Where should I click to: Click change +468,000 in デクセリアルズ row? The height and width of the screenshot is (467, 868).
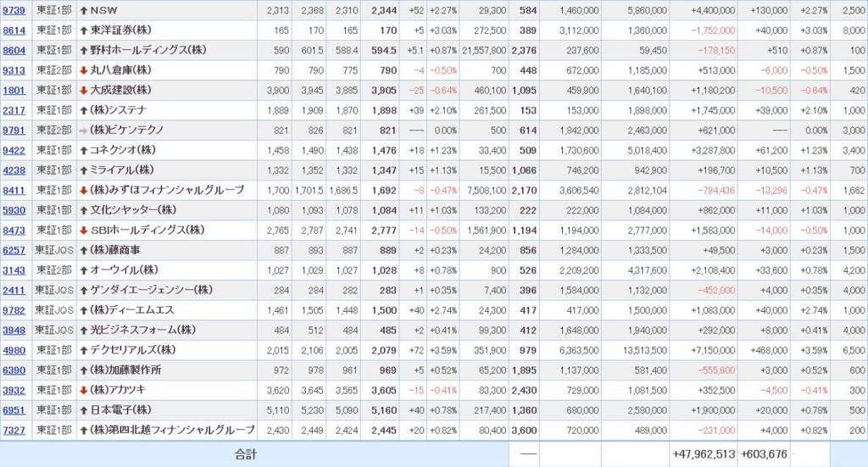point(769,350)
